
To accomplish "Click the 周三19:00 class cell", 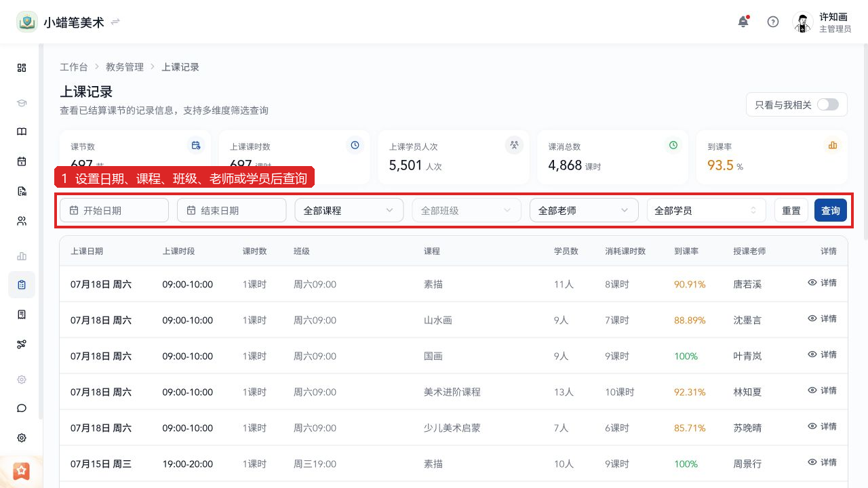I will pyautogui.click(x=315, y=464).
